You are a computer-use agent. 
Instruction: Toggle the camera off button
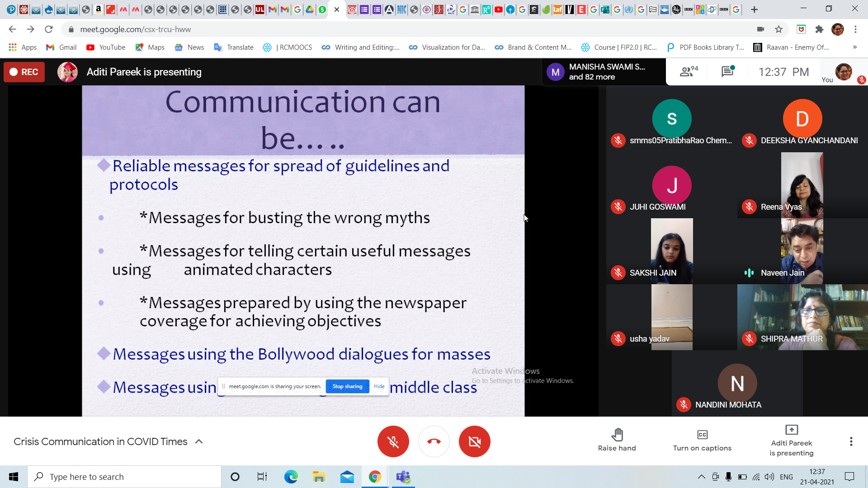coord(474,441)
